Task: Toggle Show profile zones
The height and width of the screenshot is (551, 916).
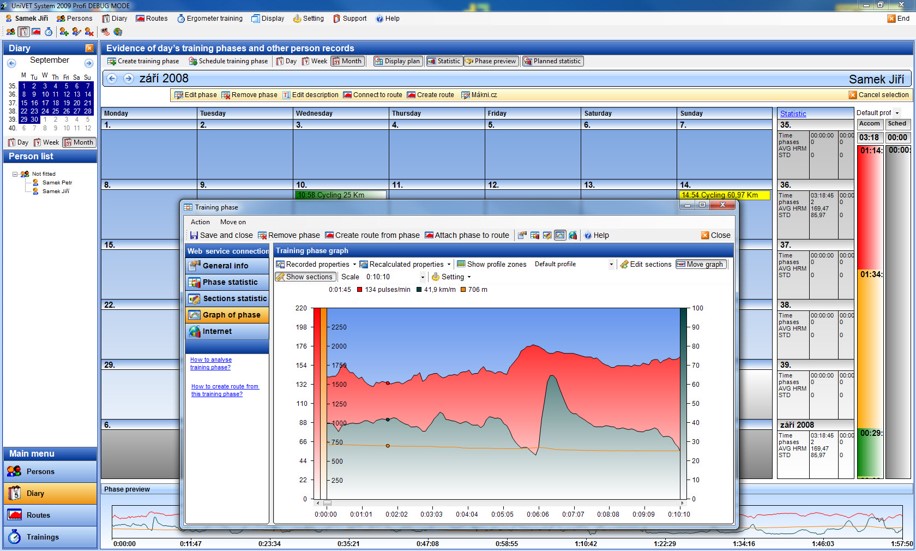Action: (492, 264)
